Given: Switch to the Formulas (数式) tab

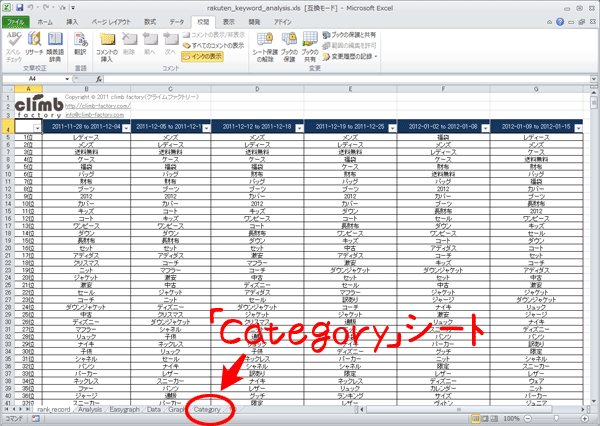Looking at the screenshot, I should [x=150, y=22].
